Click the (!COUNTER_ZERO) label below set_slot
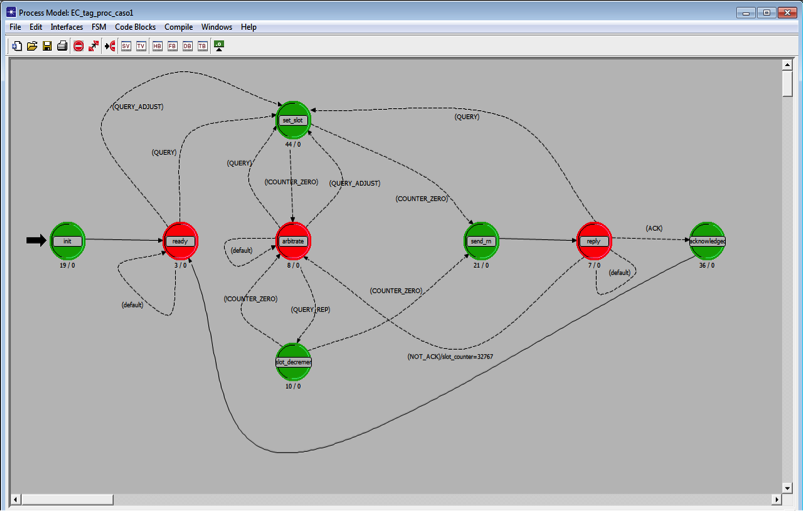Screen dimensions: 803x511 pos(291,182)
